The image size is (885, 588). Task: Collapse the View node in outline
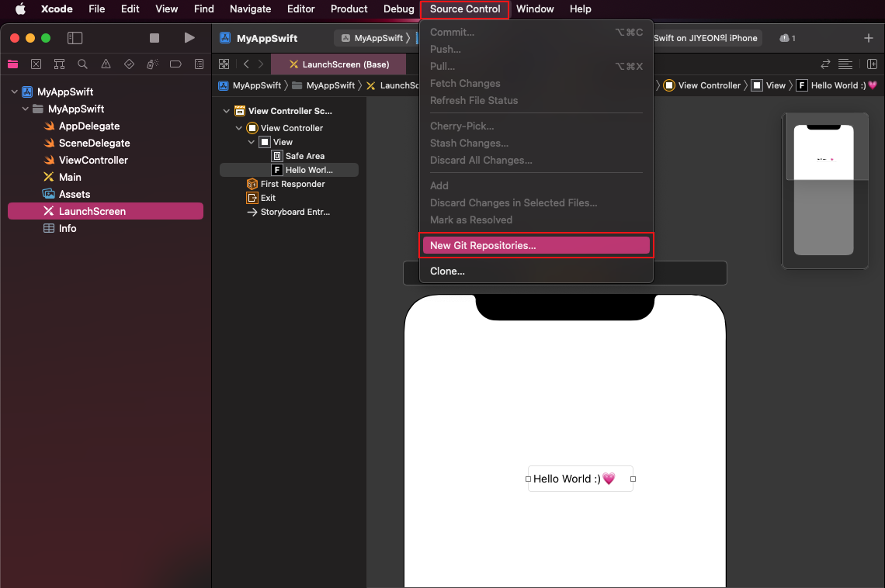[252, 142]
